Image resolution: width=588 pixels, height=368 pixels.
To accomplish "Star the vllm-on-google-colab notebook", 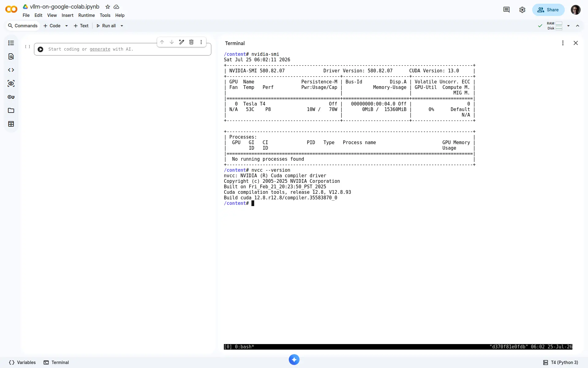I will [107, 7].
